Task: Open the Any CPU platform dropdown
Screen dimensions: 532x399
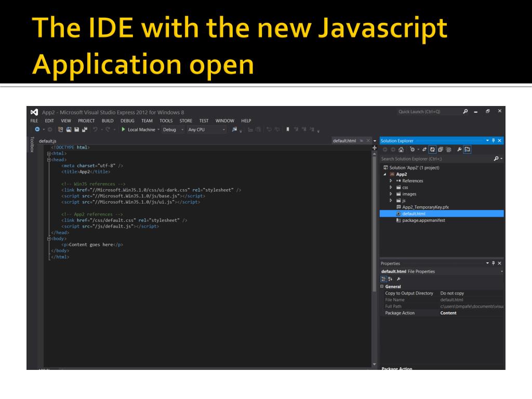Action: point(223,129)
